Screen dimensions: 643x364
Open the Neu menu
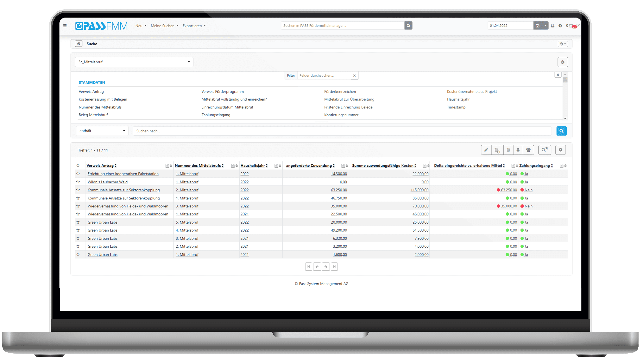point(141,26)
